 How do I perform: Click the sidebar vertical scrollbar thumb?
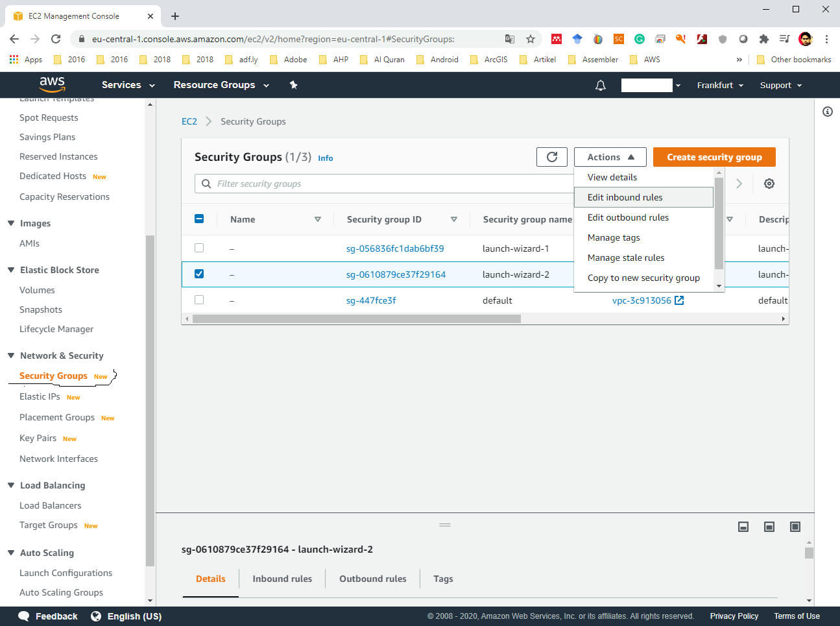point(150,400)
